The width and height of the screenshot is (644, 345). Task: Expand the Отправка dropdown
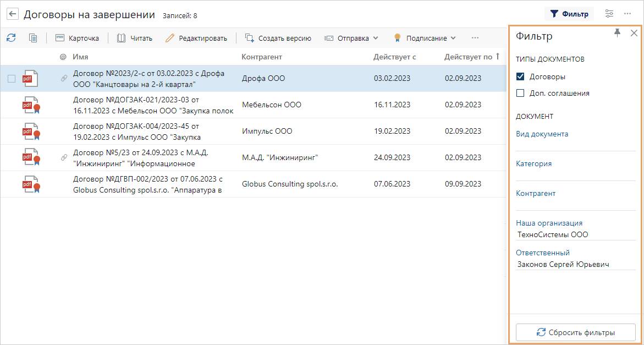pos(351,38)
